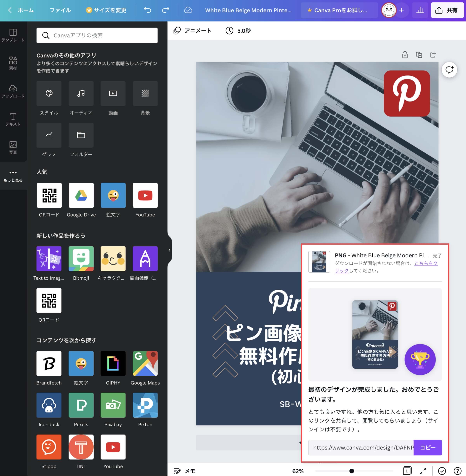Image resolution: width=466 pixels, height=476 pixels.
Task: Open the Text to Image app
Action: click(x=49, y=259)
